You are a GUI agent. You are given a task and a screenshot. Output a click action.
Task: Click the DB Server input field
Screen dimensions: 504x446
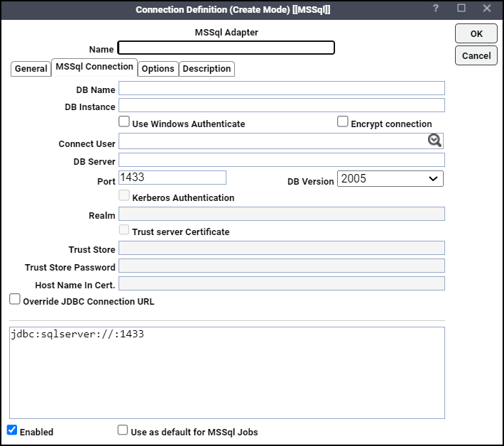point(282,160)
